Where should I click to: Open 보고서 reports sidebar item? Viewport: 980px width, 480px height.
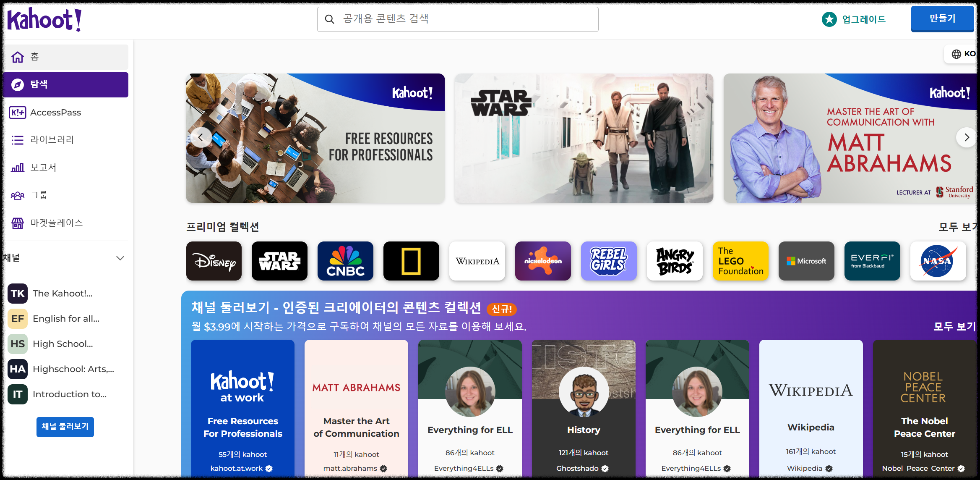43,168
